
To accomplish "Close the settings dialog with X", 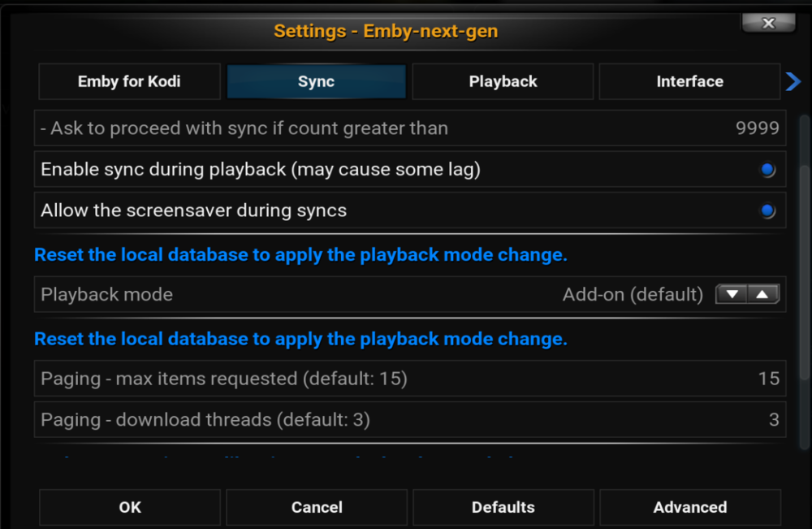I will point(768,23).
